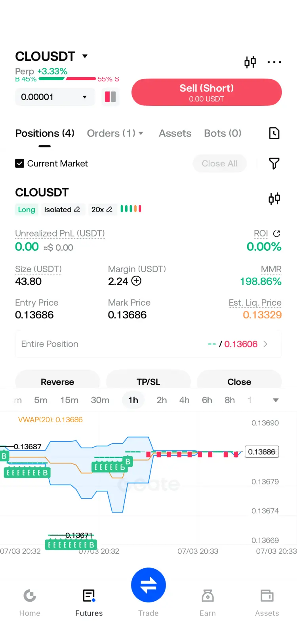Select the 4h chart interval
Screen dimensions: 297x644
[184, 400]
